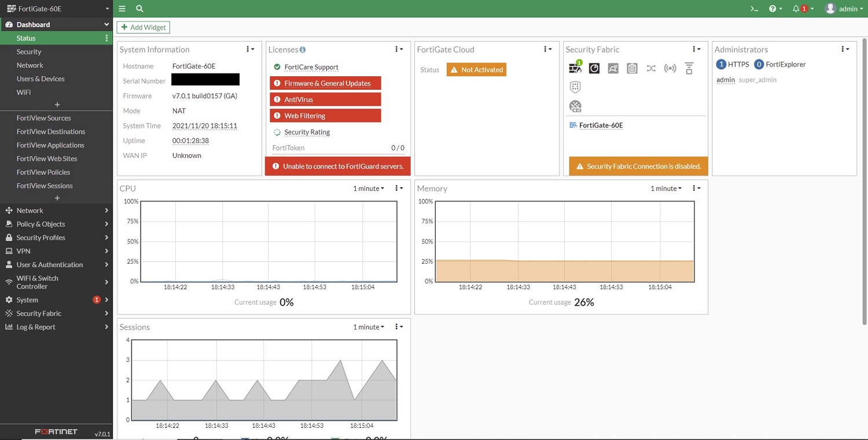Click the Add Widget button
Viewport: 868px width, 440px height.
[x=144, y=27]
